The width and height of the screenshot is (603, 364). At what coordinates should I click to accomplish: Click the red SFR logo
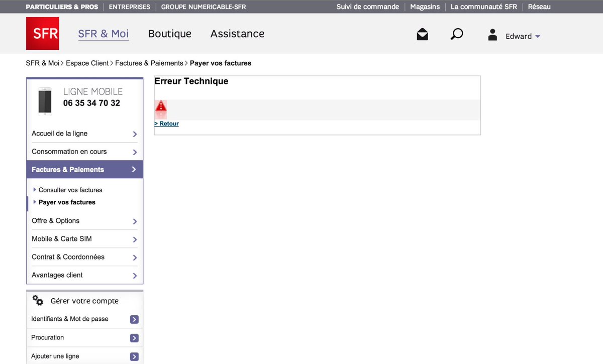coord(43,34)
